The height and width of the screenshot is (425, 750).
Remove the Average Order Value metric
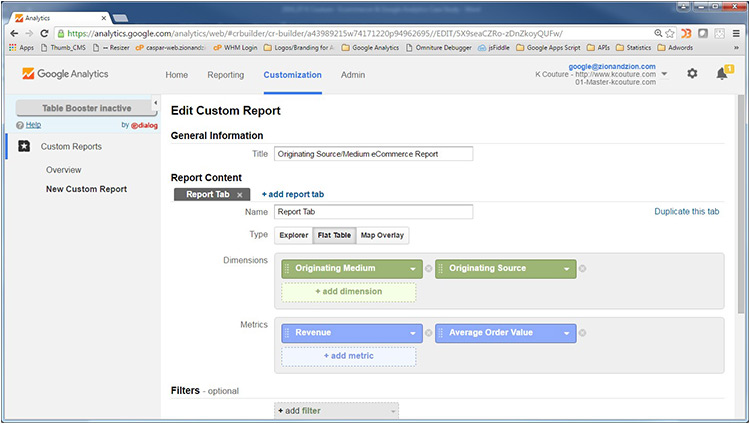(582, 333)
